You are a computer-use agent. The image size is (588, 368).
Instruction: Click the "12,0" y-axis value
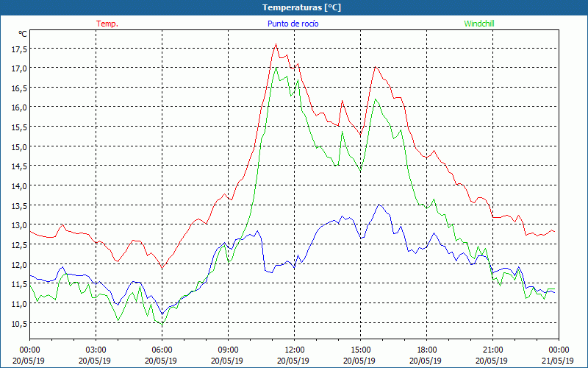(x=19, y=265)
